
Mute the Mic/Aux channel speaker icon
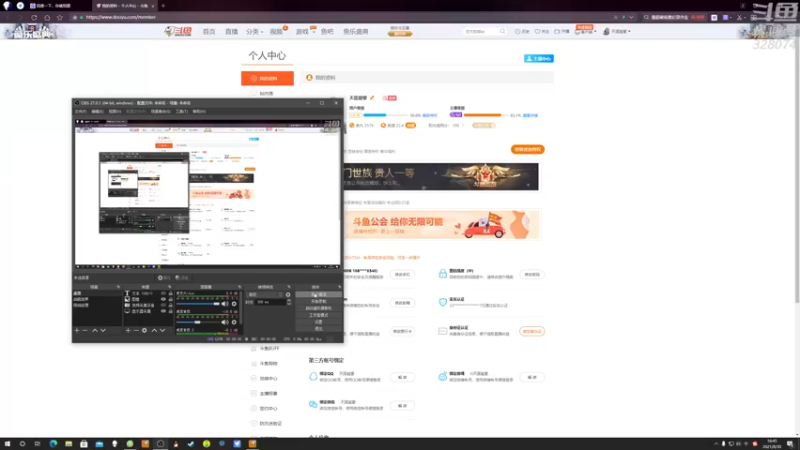(225, 304)
